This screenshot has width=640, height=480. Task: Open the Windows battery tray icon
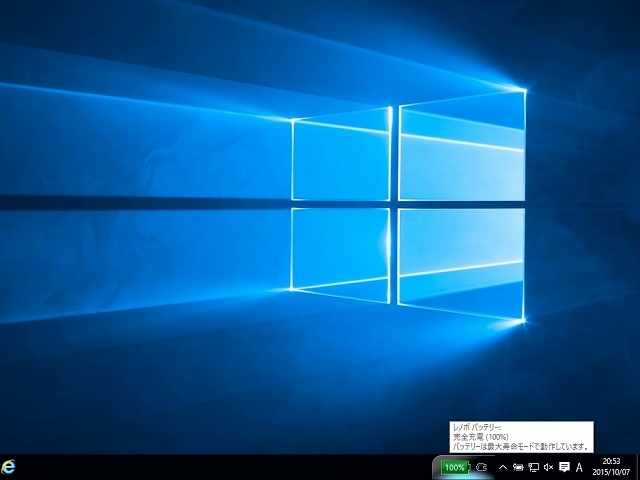[518, 467]
